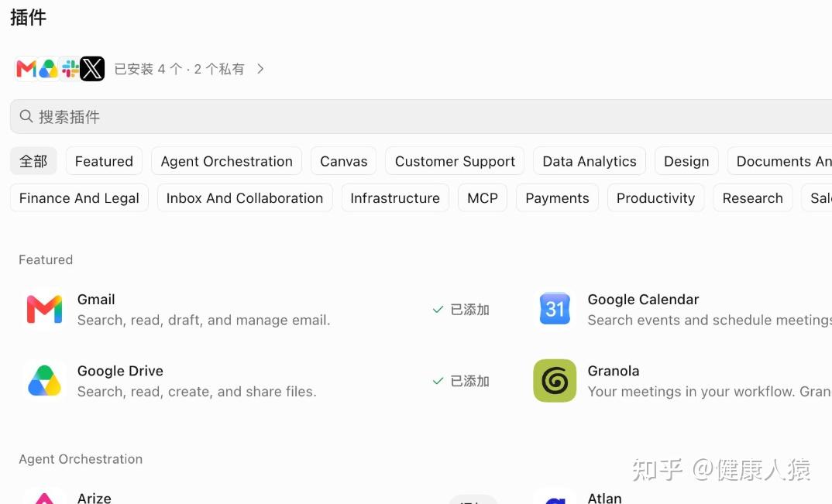The width and height of the screenshot is (832, 504).
Task: Select the Infrastructure category chip
Action: tap(395, 198)
